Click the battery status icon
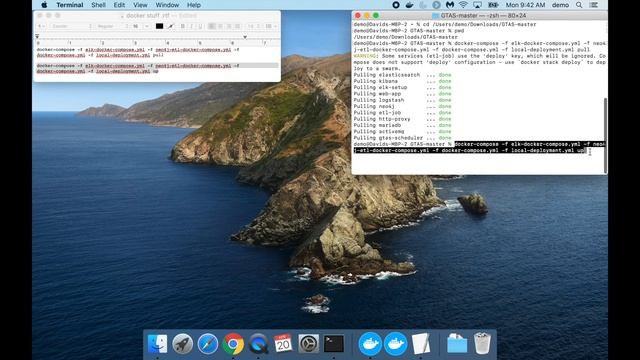 coord(493,5)
